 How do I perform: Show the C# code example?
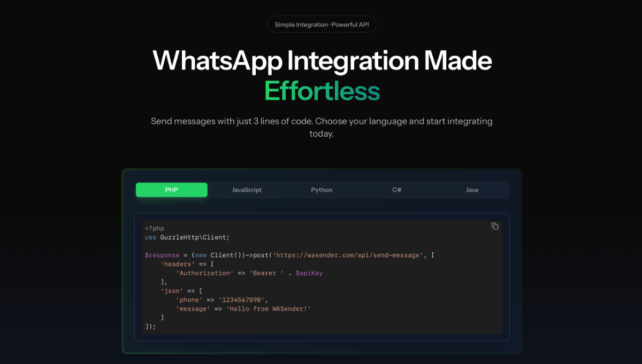click(396, 190)
